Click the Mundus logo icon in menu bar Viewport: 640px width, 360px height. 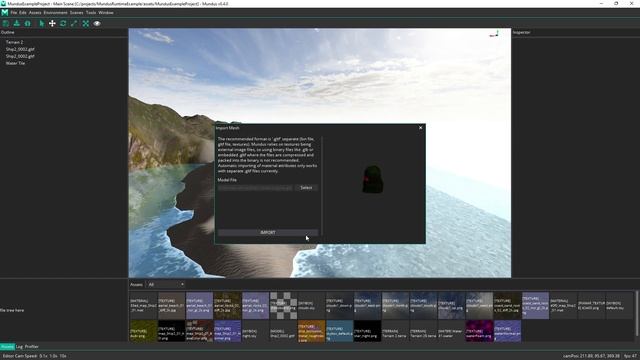[x=4, y=13]
